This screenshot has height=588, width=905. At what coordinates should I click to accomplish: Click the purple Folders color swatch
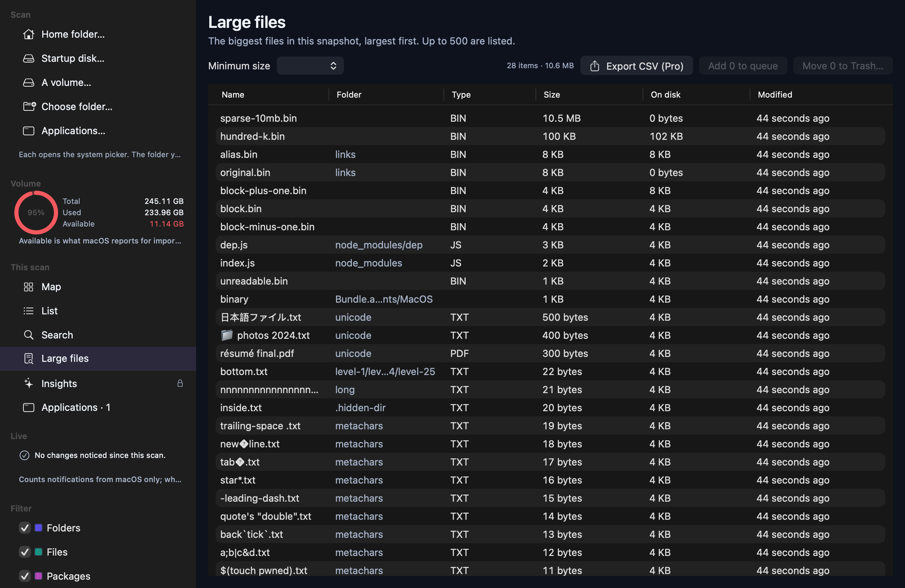tap(38, 528)
